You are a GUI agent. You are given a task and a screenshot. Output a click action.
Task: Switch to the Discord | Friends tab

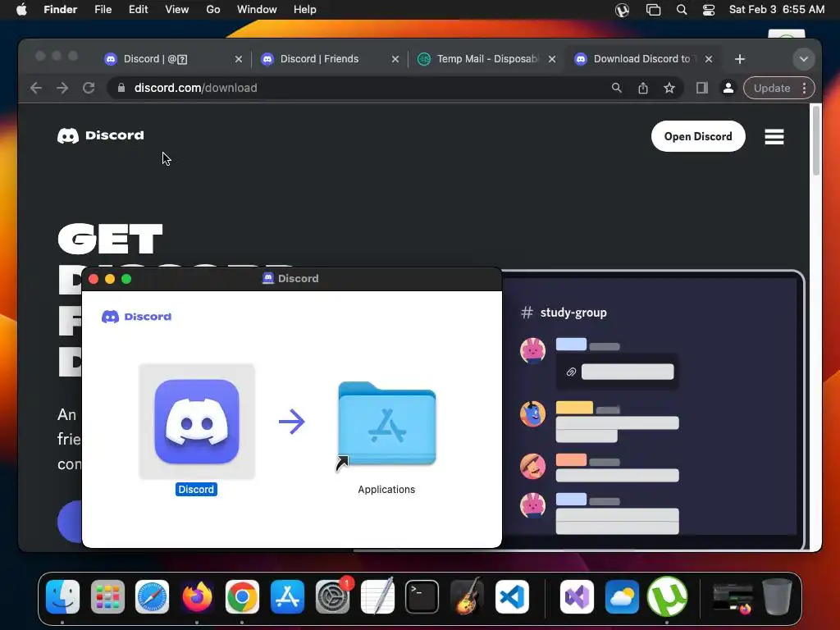(329, 59)
